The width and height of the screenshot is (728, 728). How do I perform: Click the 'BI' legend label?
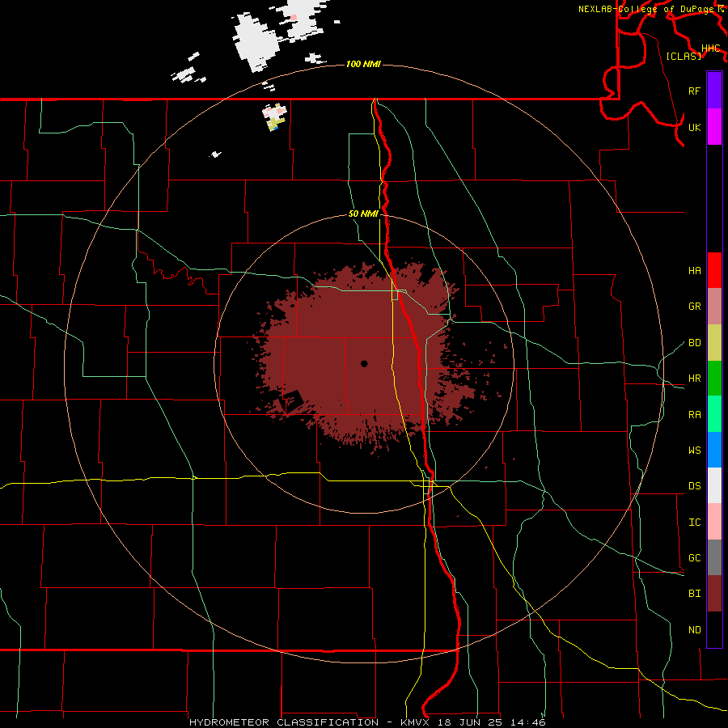(x=694, y=594)
